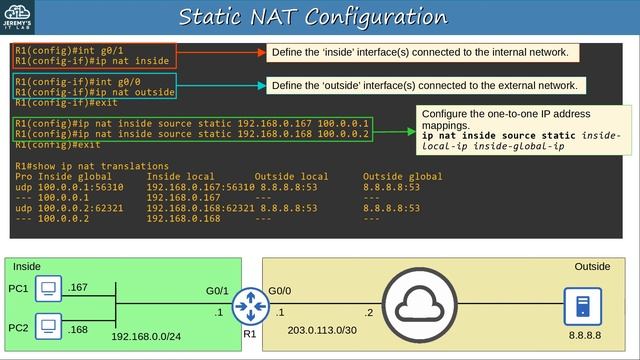Click the R1 router icon
The image size is (640, 360).
pyautogui.click(x=251, y=306)
